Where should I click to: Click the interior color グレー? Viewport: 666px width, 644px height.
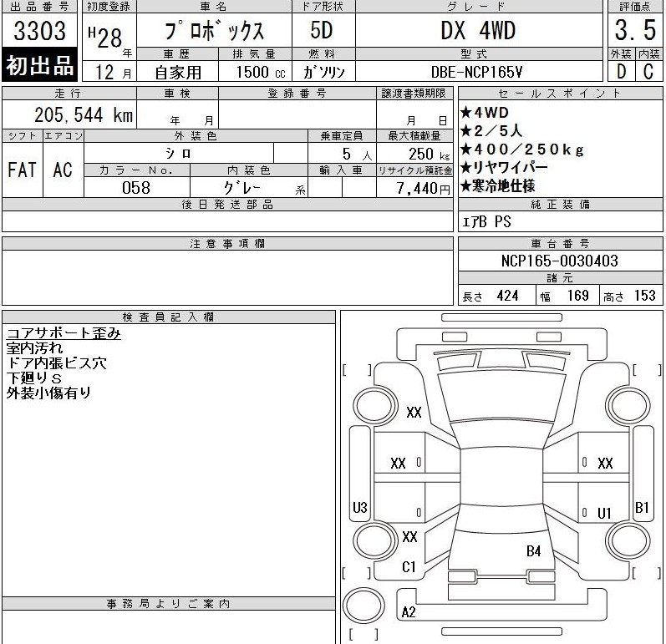[x=242, y=187]
